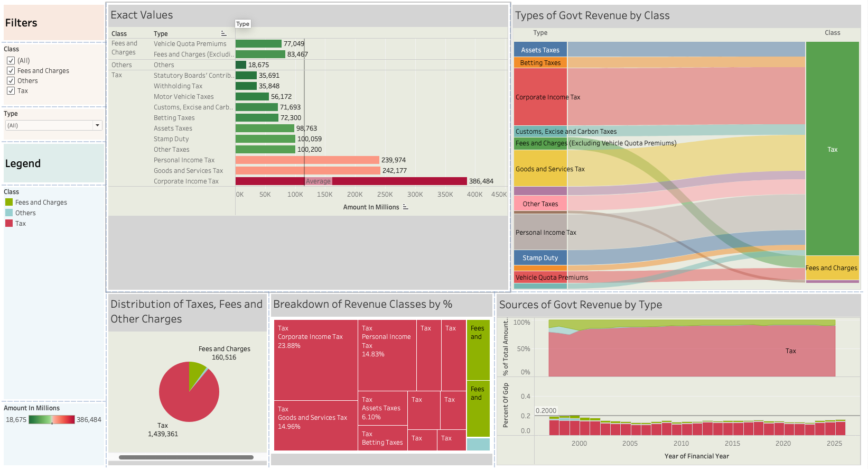Viewport: 868px width, 469px height.
Task: Click the Goods and Services Tax 14.96% tile
Action: (x=315, y=426)
